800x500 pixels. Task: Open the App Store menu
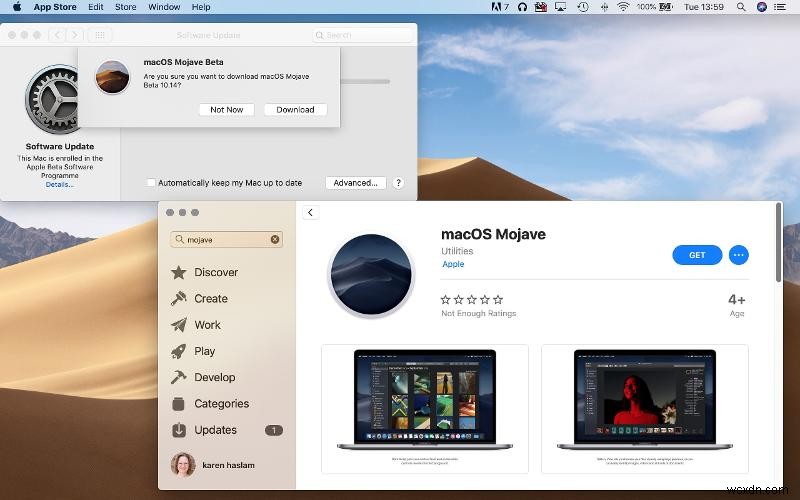click(55, 7)
